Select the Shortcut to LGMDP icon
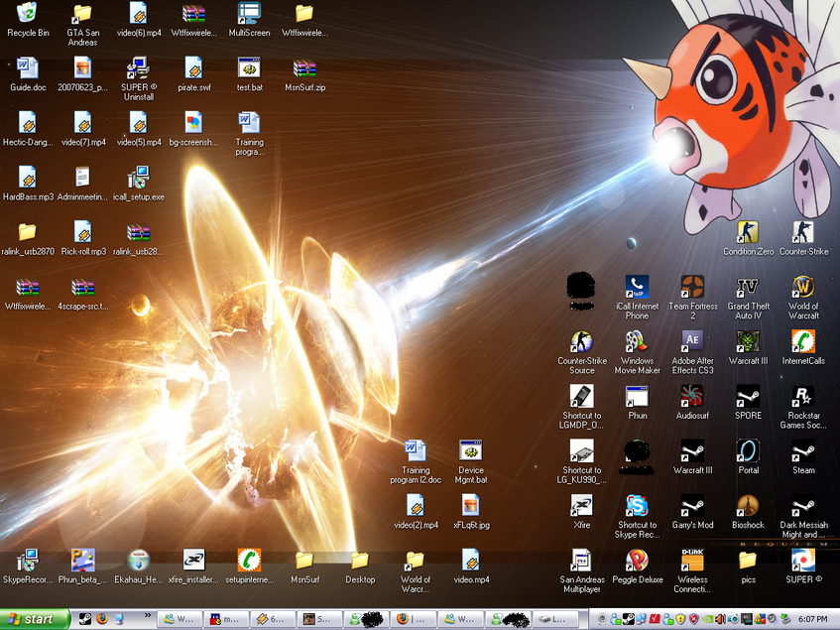 pos(582,407)
